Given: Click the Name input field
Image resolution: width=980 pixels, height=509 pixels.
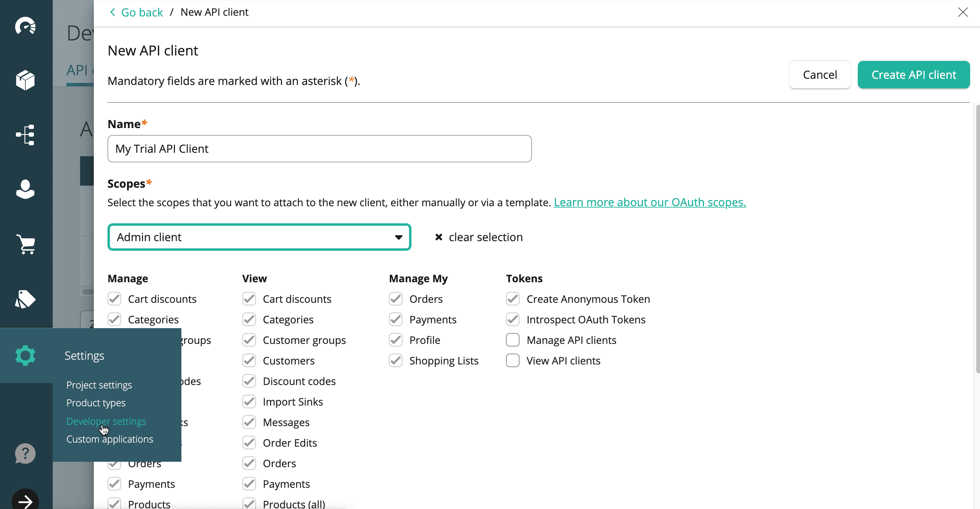Looking at the screenshot, I should pyautogui.click(x=319, y=149).
